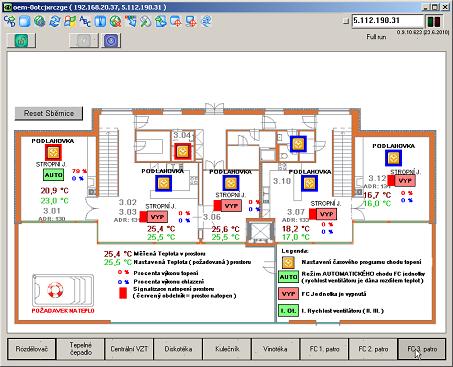453x367 pixels.
Task: Click the blue refresh arrows toolbar icon
Action: pos(55,22)
